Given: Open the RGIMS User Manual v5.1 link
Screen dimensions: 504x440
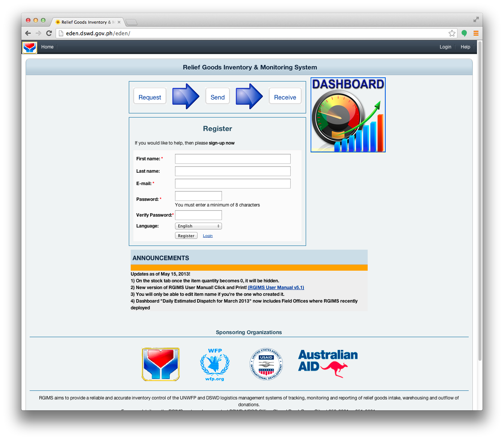Looking at the screenshot, I should point(276,288).
